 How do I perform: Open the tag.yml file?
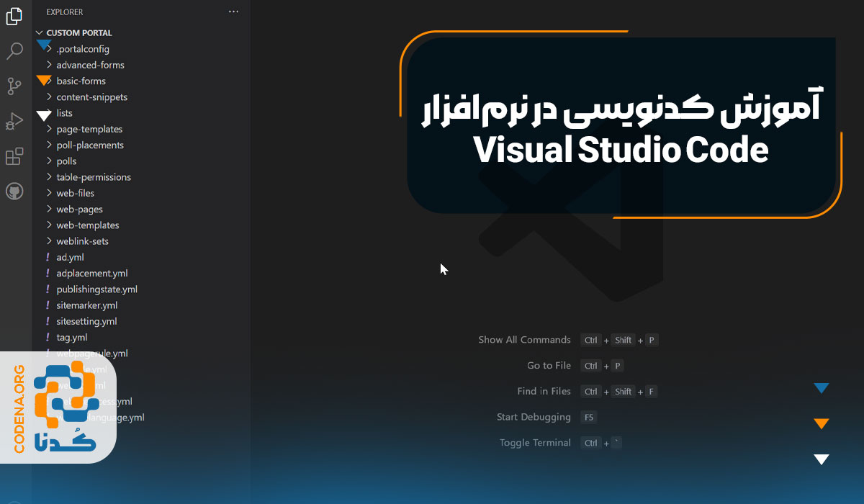coord(72,337)
